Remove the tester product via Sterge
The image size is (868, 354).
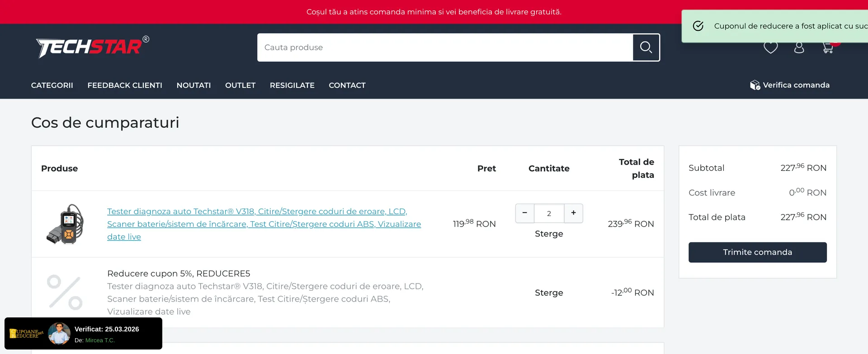[549, 234]
